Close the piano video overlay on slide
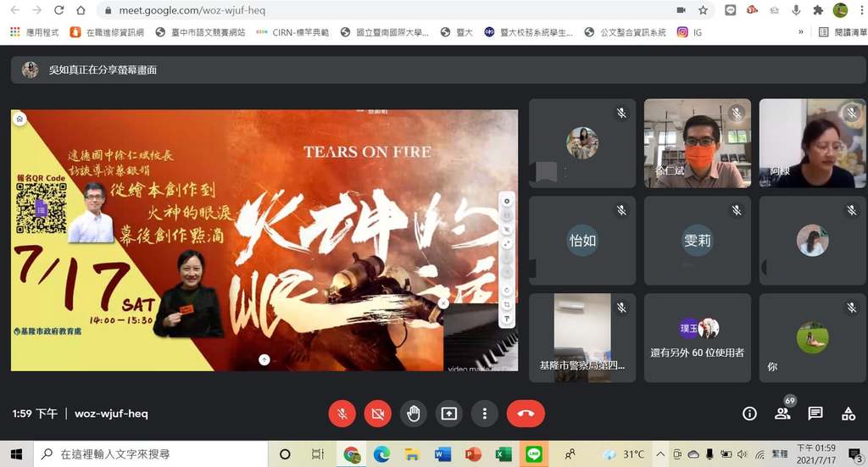 (442, 303)
